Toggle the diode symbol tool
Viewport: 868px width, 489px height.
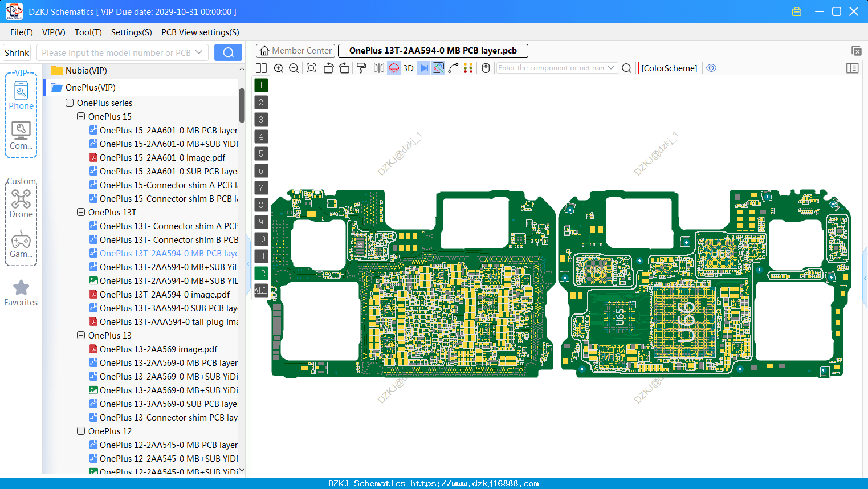(423, 68)
